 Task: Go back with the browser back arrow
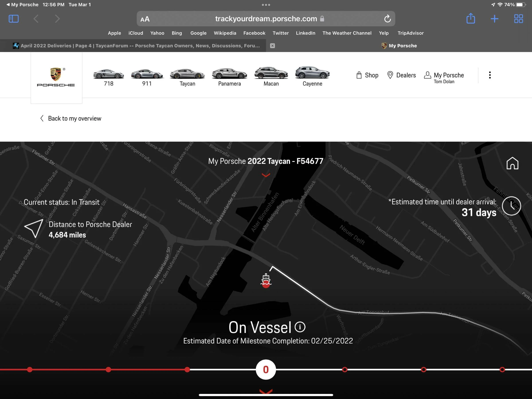(36, 19)
